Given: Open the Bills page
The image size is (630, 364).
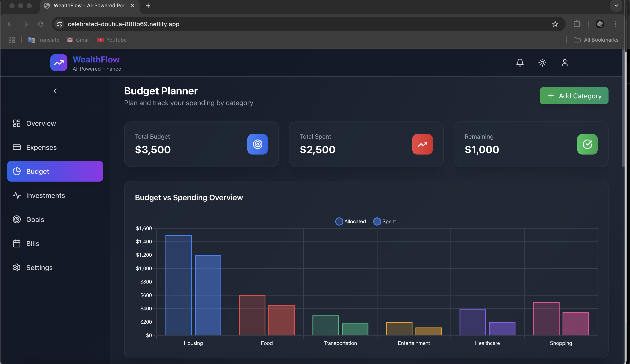Looking at the screenshot, I should tap(32, 243).
